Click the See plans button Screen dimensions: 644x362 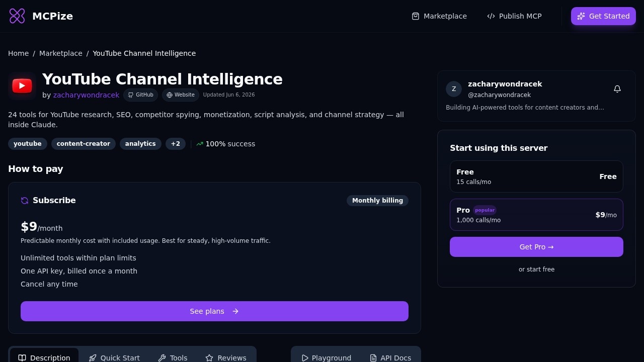[x=214, y=311]
